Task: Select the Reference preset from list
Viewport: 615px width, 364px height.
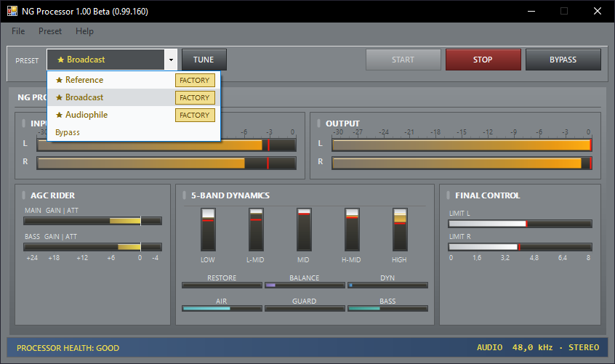Action: tap(134, 80)
